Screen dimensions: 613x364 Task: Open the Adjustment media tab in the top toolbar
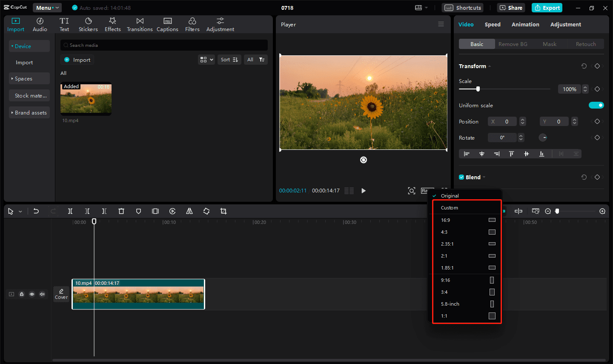[x=220, y=25]
